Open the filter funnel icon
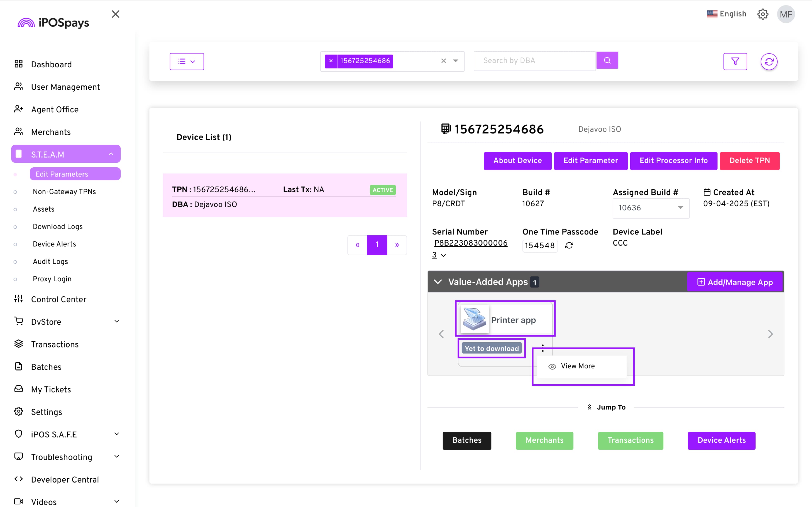 click(x=735, y=61)
